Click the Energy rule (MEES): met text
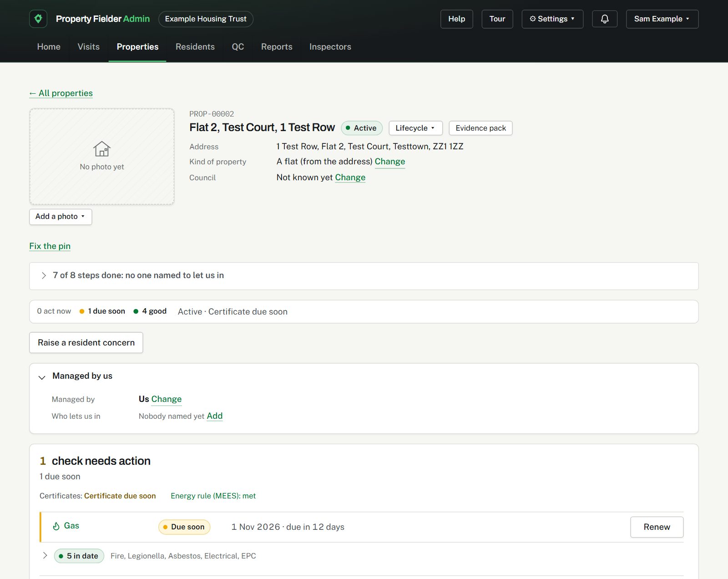The image size is (728, 579). click(x=213, y=496)
